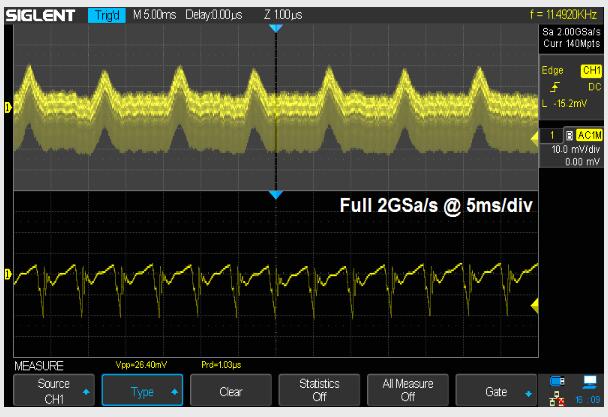Open the Gate softkey submenu
608x417 pixels.
coord(496,390)
